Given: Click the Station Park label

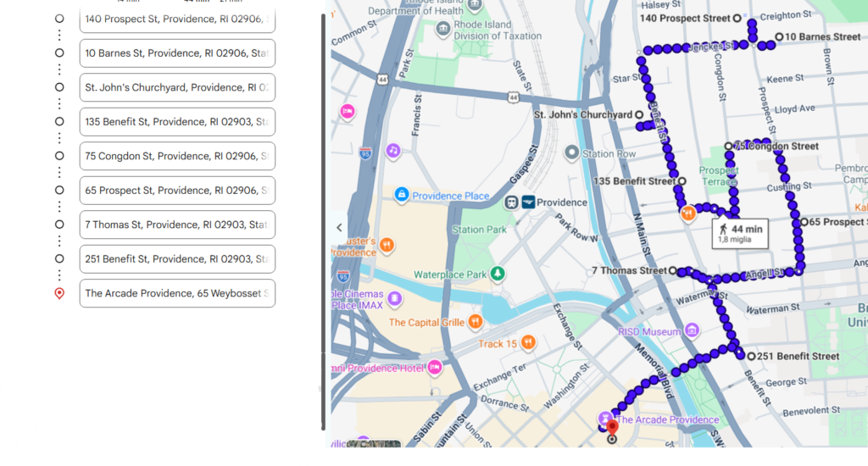Looking at the screenshot, I should click(479, 229).
